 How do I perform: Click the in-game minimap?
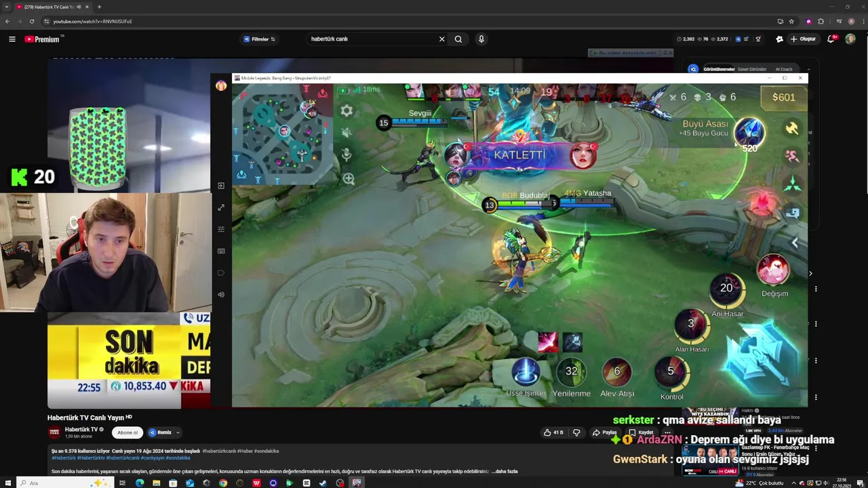tap(284, 134)
